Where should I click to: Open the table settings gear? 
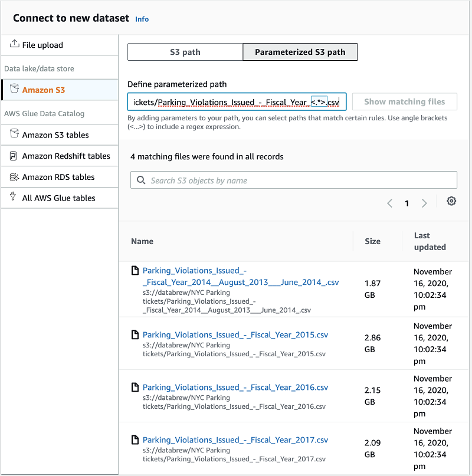point(451,201)
